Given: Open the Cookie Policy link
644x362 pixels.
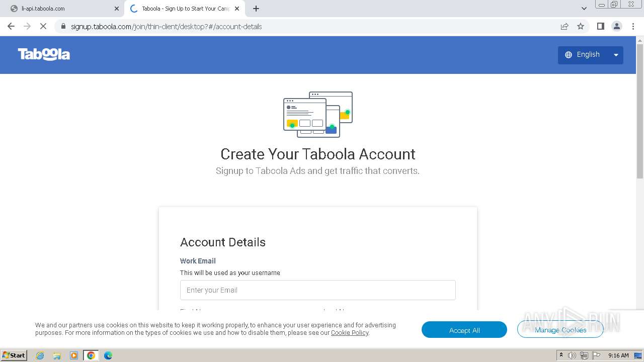Looking at the screenshot, I should pos(350,333).
